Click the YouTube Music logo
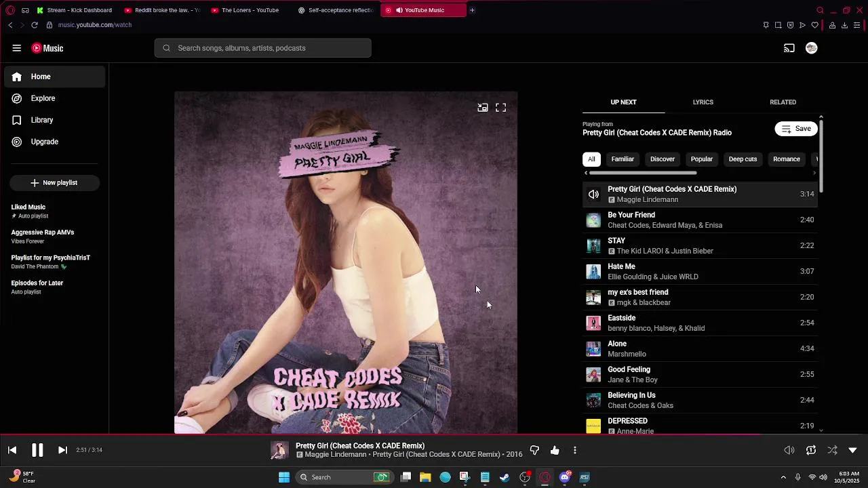 (x=47, y=48)
